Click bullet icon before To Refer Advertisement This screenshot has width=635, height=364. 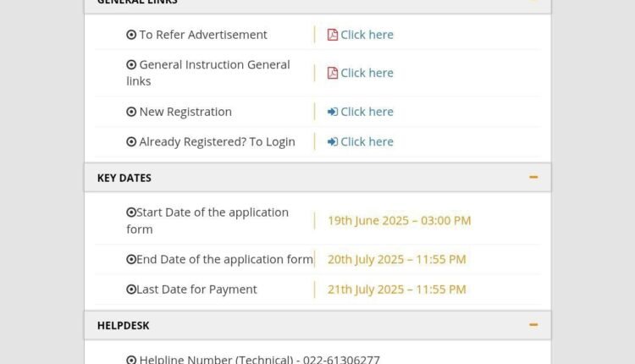[131, 35]
